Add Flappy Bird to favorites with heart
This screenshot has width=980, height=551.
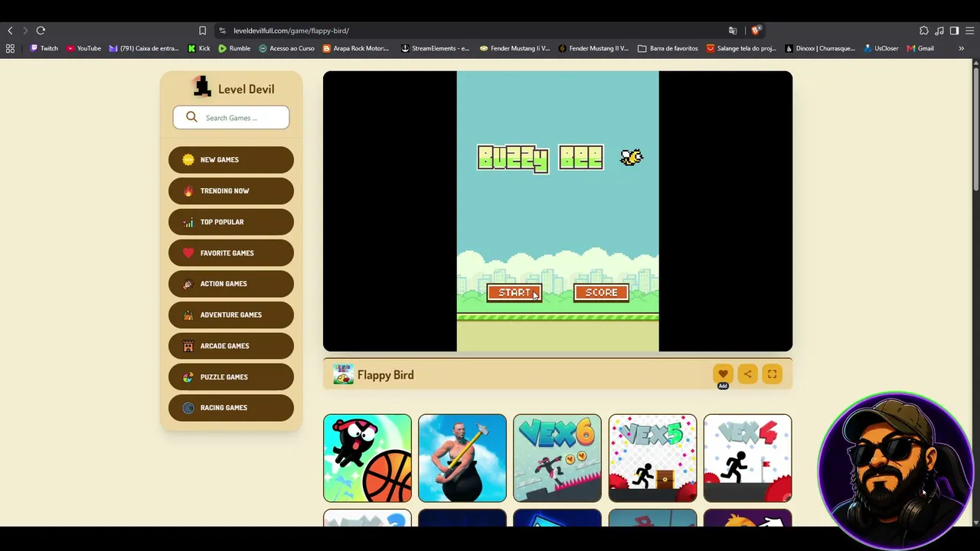click(x=723, y=374)
